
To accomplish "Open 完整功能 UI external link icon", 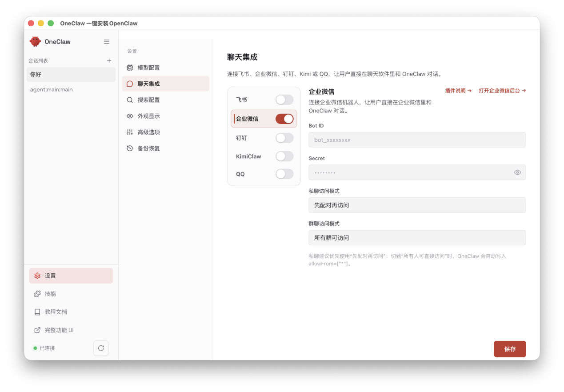I will pyautogui.click(x=37, y=330).
